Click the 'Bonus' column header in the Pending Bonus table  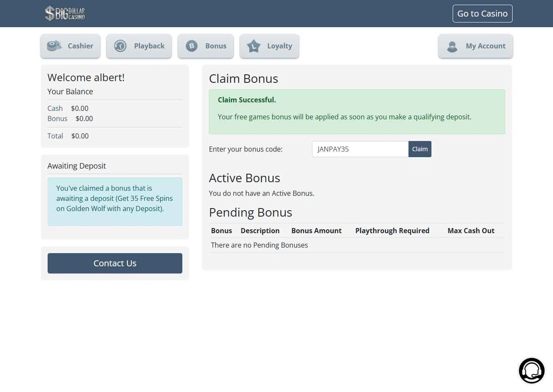[221, 231]
